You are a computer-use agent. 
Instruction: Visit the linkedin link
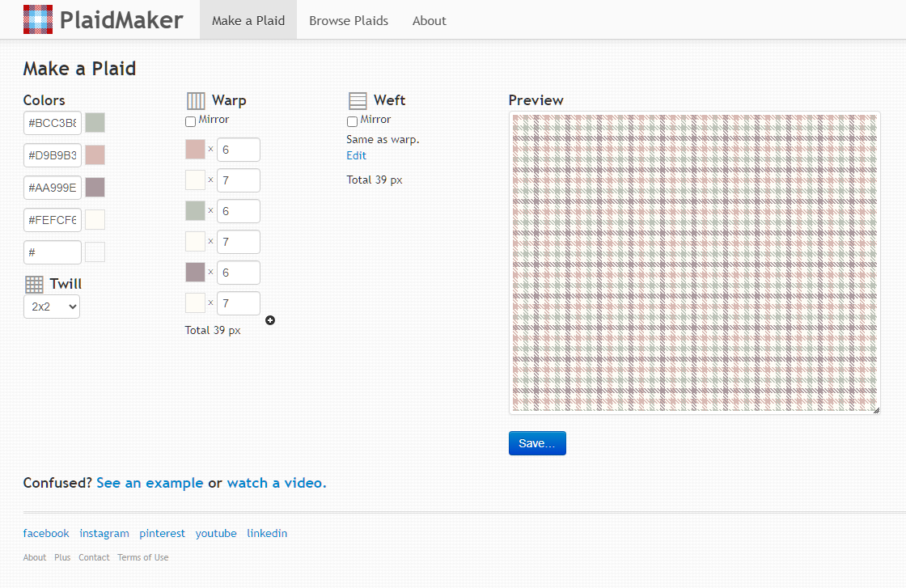pyautogui.click(x=267, y=533)
